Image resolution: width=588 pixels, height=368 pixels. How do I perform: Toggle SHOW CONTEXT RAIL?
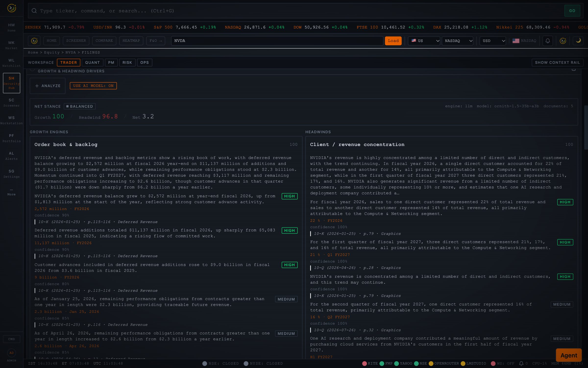[557, 63]
